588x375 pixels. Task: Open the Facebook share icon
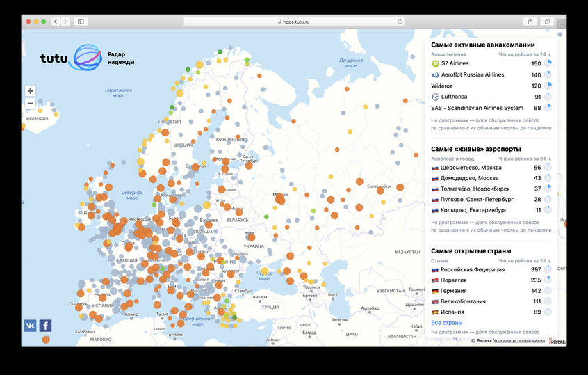pyautogui.click(x=45, y=325)
